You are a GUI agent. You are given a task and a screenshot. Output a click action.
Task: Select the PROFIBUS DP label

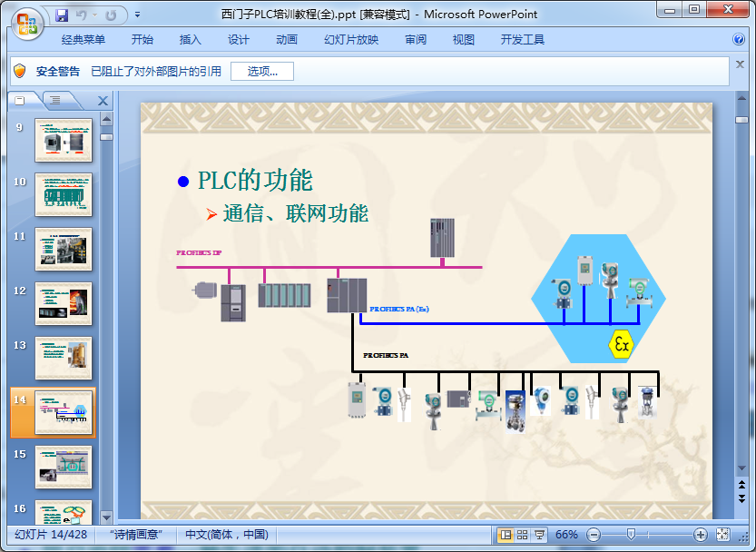click(199, 252)
